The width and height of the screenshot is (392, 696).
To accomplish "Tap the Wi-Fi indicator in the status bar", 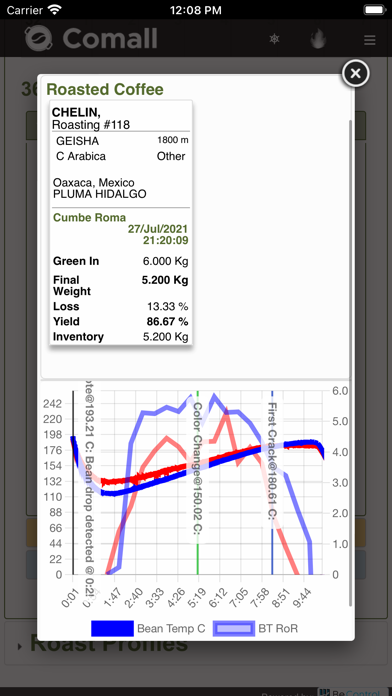I will (x=55, y=9).
